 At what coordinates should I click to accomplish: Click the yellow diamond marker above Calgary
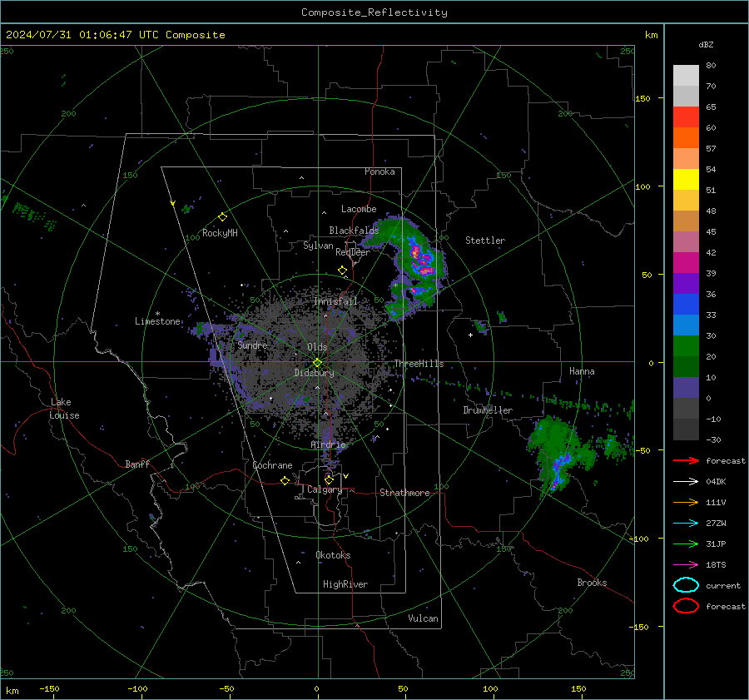tap(329, 479)
